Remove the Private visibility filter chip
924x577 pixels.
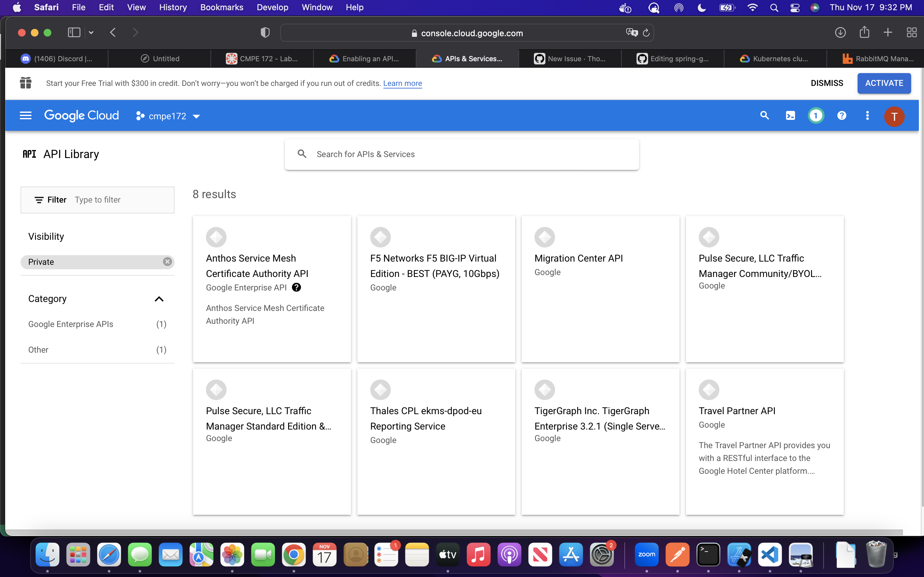click(x=167, y=262)
